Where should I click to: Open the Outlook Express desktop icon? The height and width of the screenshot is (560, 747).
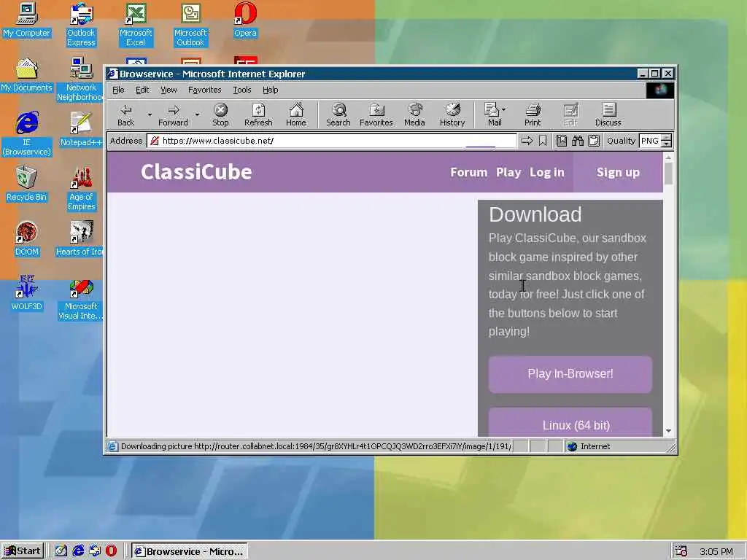tap(81, 25)
